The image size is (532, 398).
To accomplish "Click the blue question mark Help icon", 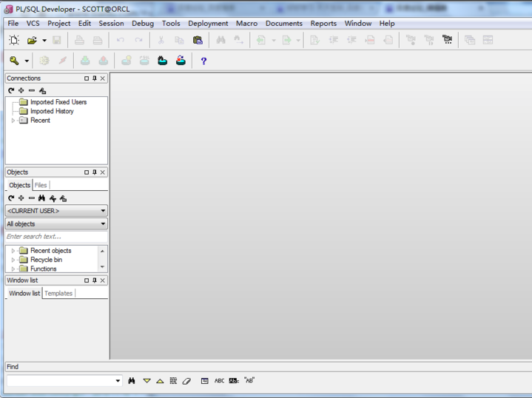I will (x=203, y=61).
